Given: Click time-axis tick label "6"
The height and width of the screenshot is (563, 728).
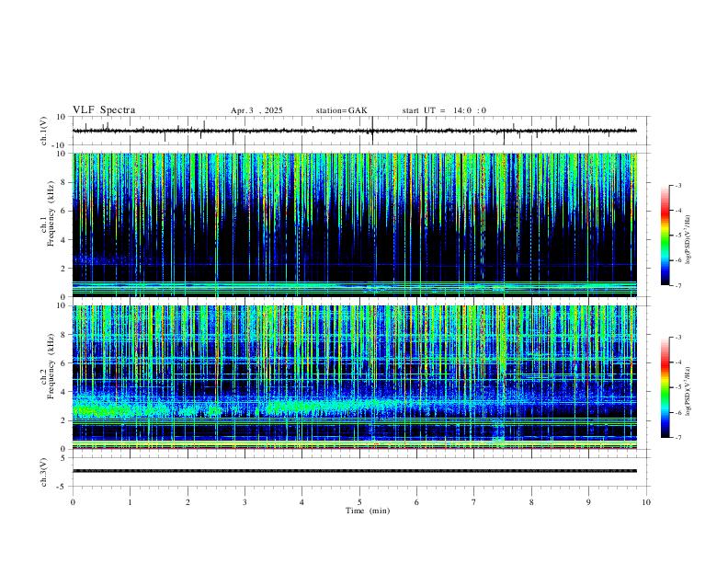Looking at the screenshot, I should coord(416,502).
